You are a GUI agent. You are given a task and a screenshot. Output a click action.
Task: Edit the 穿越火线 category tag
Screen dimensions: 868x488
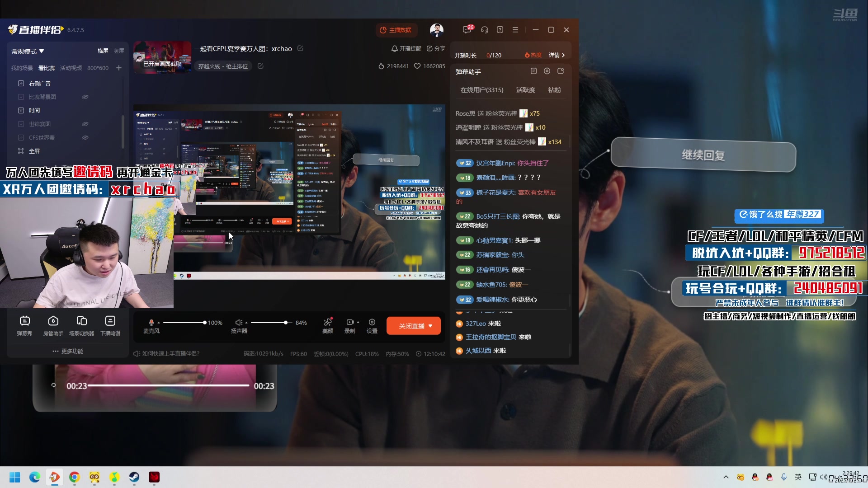[x=260, y=66]
